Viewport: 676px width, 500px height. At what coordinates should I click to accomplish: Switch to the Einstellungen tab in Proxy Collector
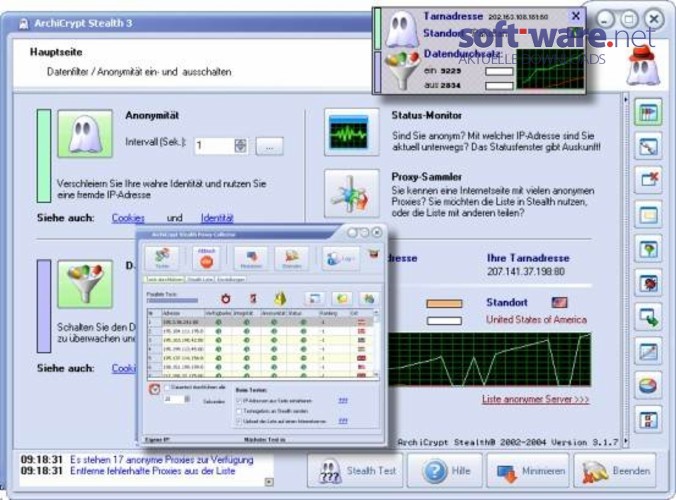[x=231, y=279]
